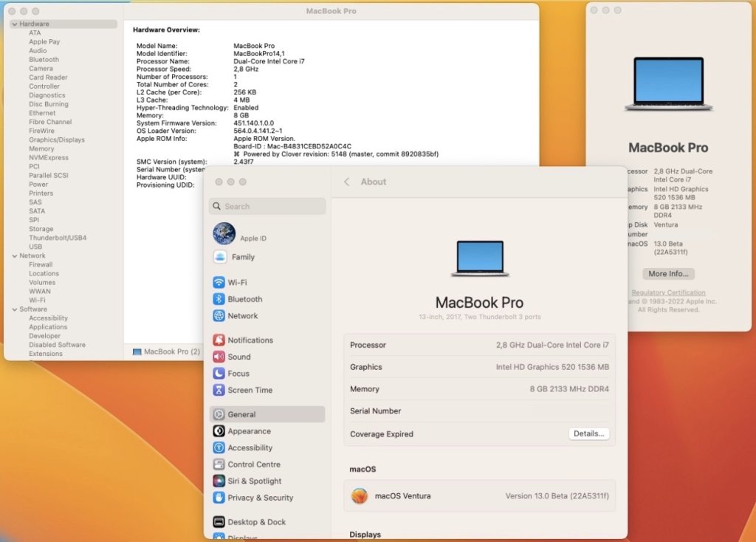The image size is (756, 542).
Task: Open the Regulatory Certification link
Action: pos(668,292)
